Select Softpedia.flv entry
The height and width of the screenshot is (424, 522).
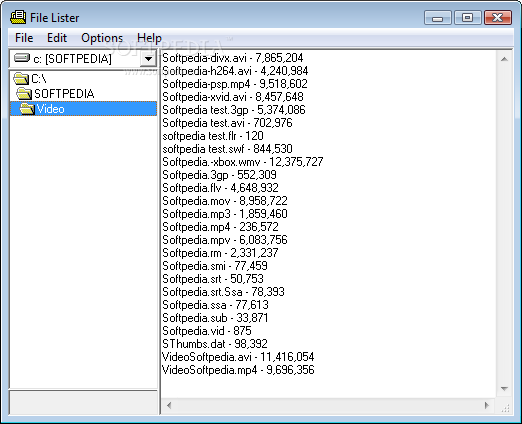point(220,188)
